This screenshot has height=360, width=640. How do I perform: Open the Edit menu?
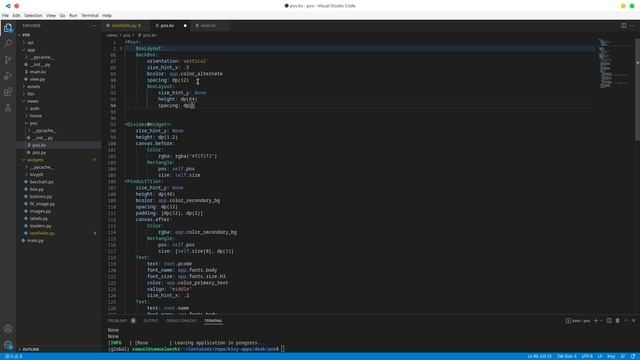[x=16, y=16]
